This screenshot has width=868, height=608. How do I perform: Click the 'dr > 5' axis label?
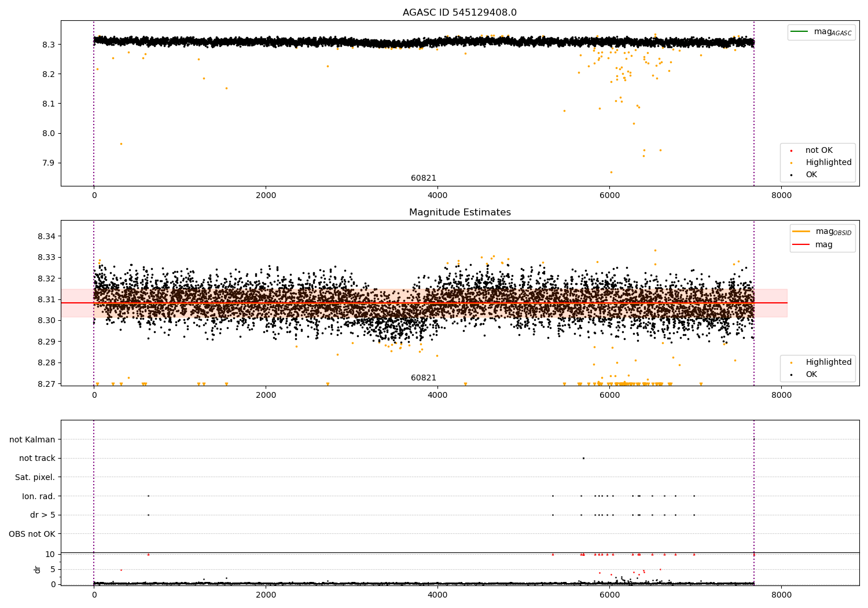click(43, 515)
